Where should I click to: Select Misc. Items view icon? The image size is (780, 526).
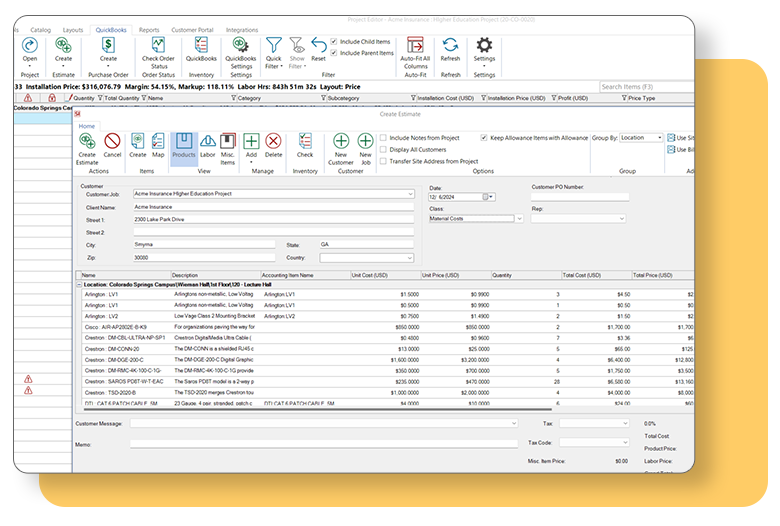(228, 142)
